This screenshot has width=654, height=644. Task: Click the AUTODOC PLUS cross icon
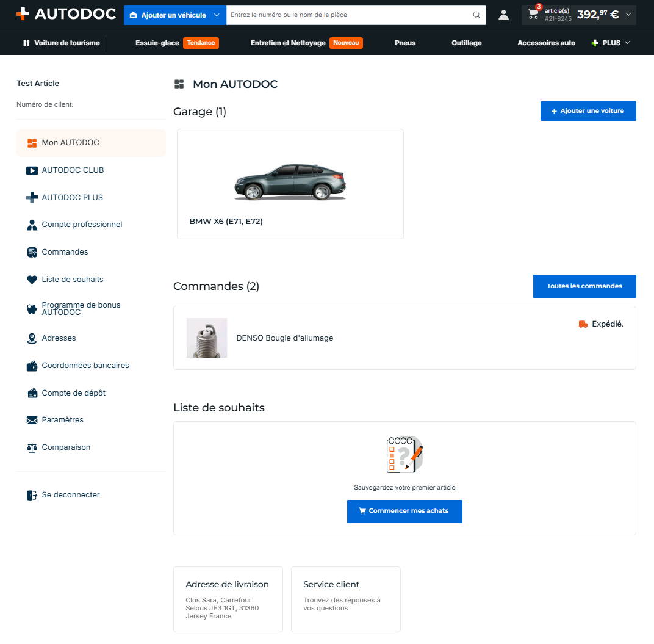[32, 197]
